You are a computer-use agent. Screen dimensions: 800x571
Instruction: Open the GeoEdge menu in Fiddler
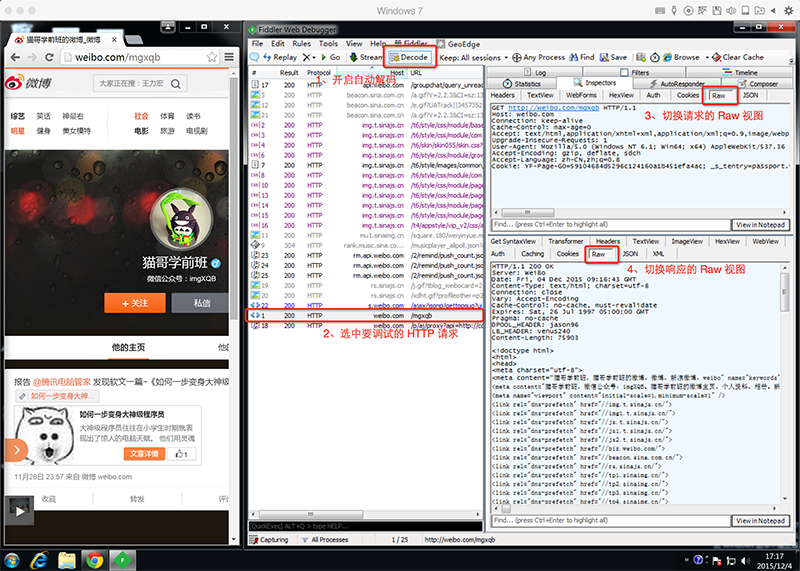point(458,44)
